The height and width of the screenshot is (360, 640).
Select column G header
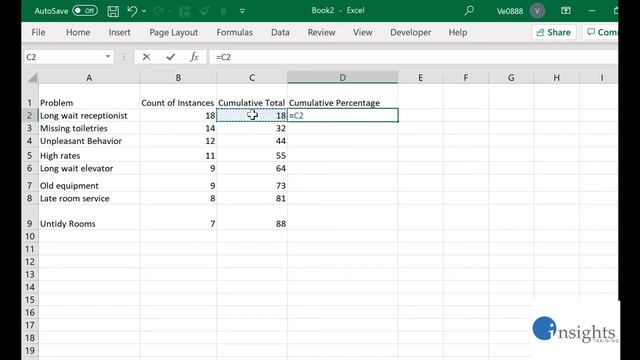click(x=511, y=78)
